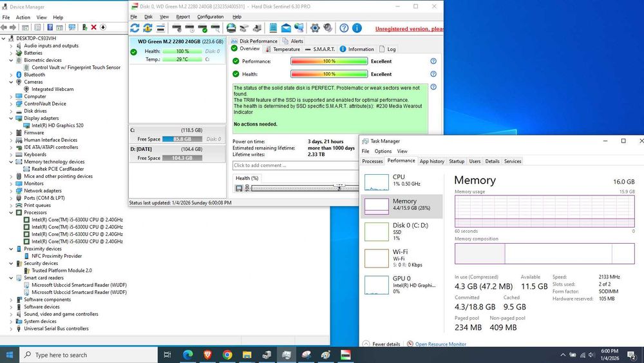Click the blue Help icon in Device Manager toolbar
This screenshot has width=644, height=363.
(50, 27)
